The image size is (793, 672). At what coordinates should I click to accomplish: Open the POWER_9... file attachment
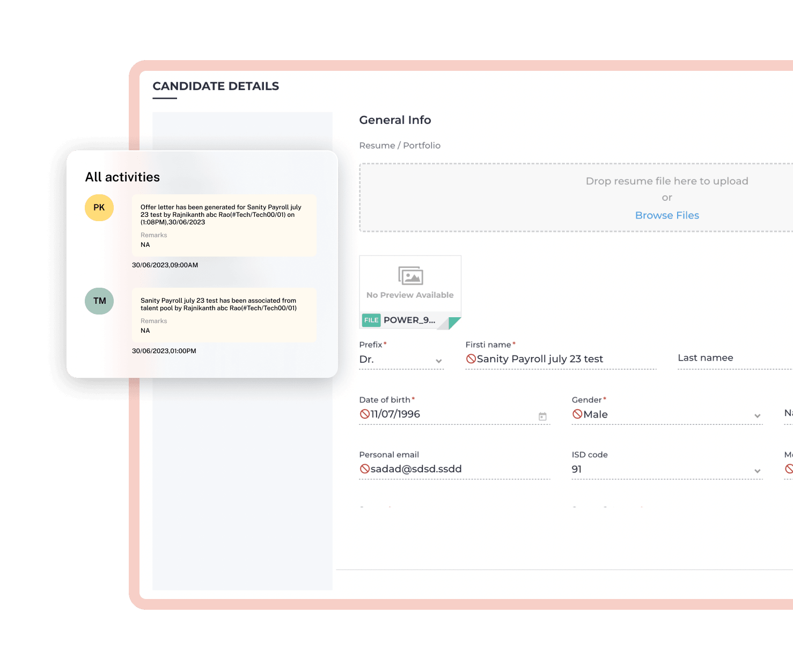409,320
